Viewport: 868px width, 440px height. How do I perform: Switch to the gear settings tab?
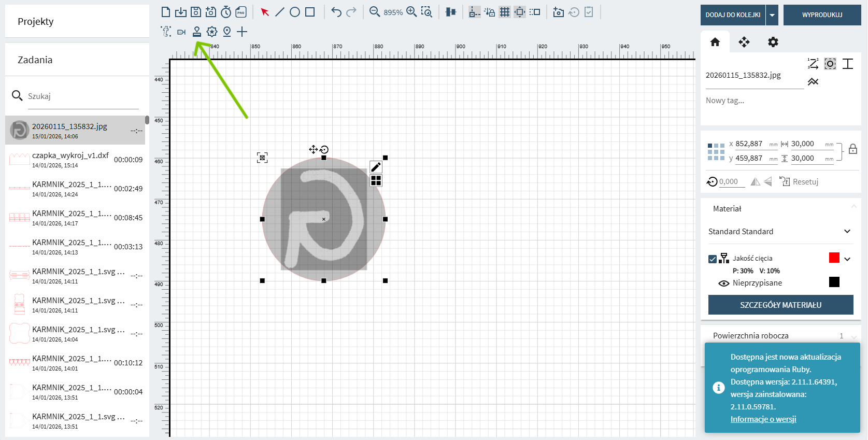(773, 42)
